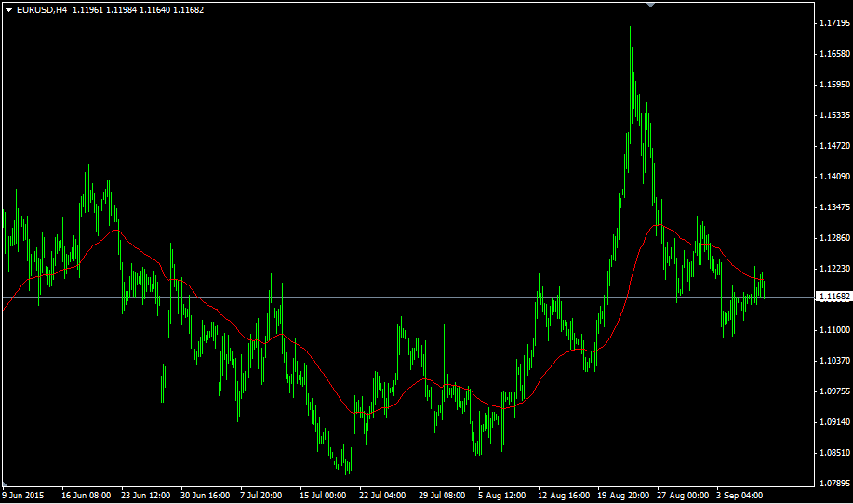Click price scale value 1.15950
853x504 pixels.
(834, 85)
